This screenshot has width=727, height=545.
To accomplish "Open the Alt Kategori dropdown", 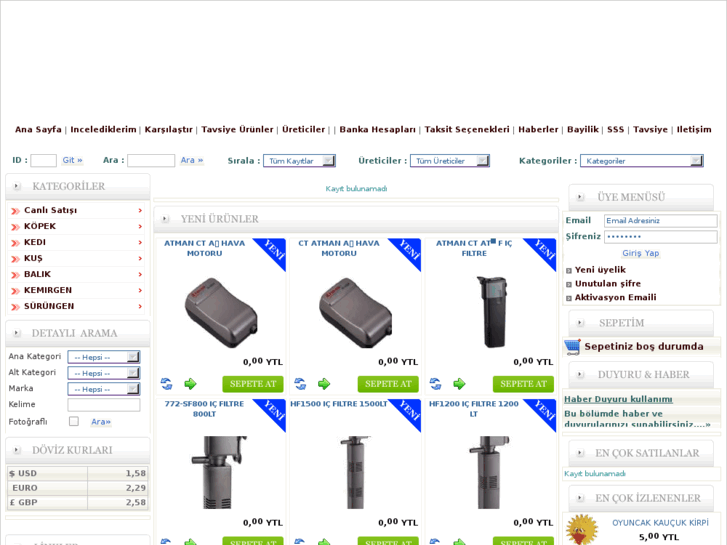I will [x=104, y=373].
